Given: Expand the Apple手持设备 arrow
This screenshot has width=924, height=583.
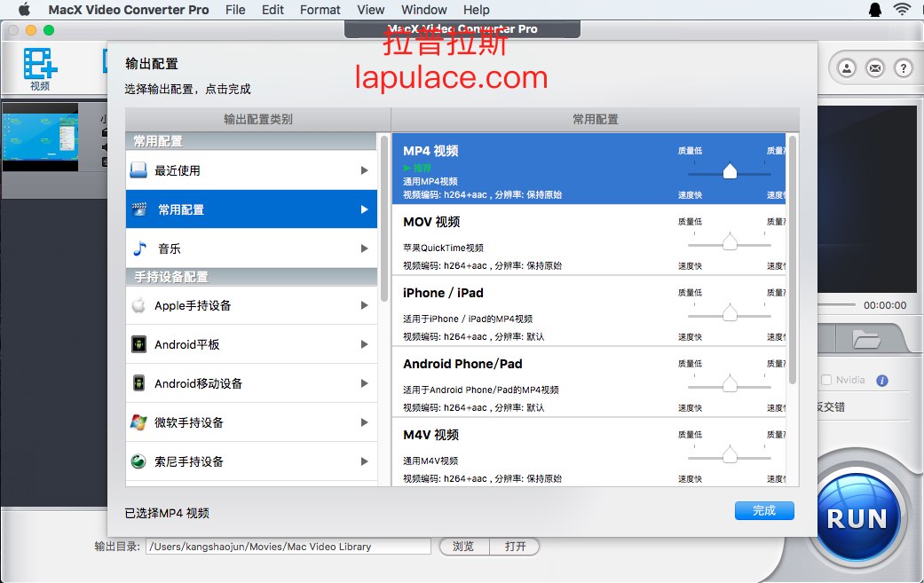Looking at the screenshot, I should [x=364, y=305].
